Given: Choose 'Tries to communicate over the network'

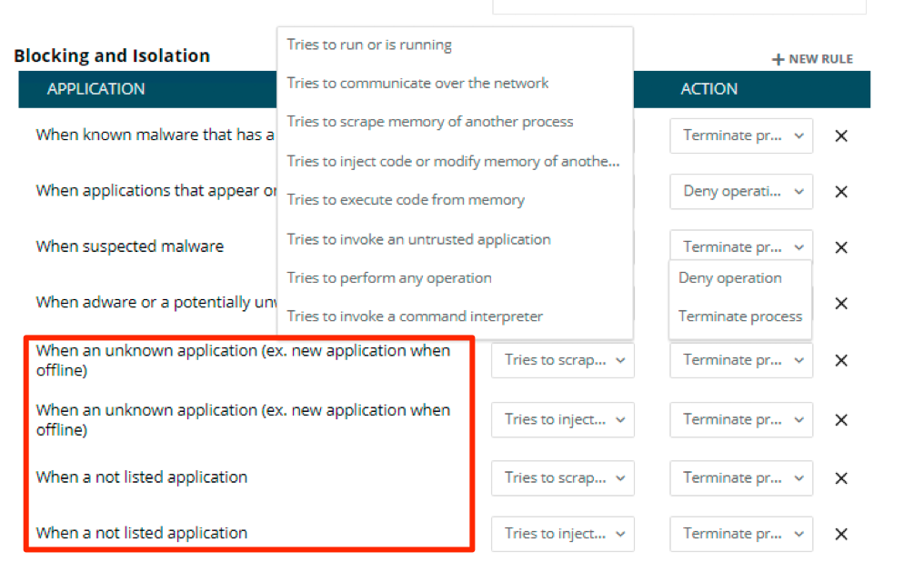Looking at the screenshot, I should point(417,83).
